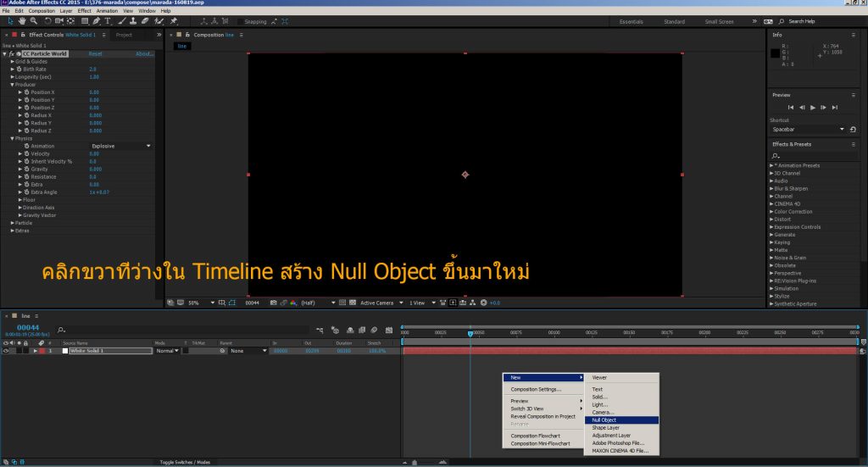
Task: Choose the Horizontal Type tool
Action: click(108, 21)
